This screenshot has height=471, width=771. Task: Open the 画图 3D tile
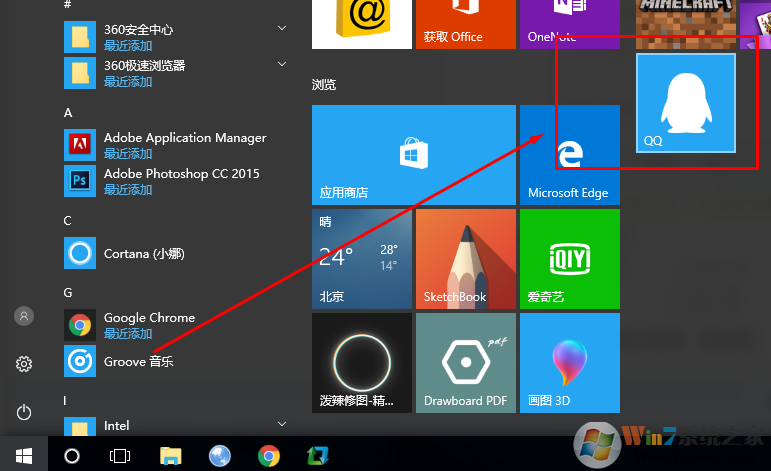(x=570, y=363)
